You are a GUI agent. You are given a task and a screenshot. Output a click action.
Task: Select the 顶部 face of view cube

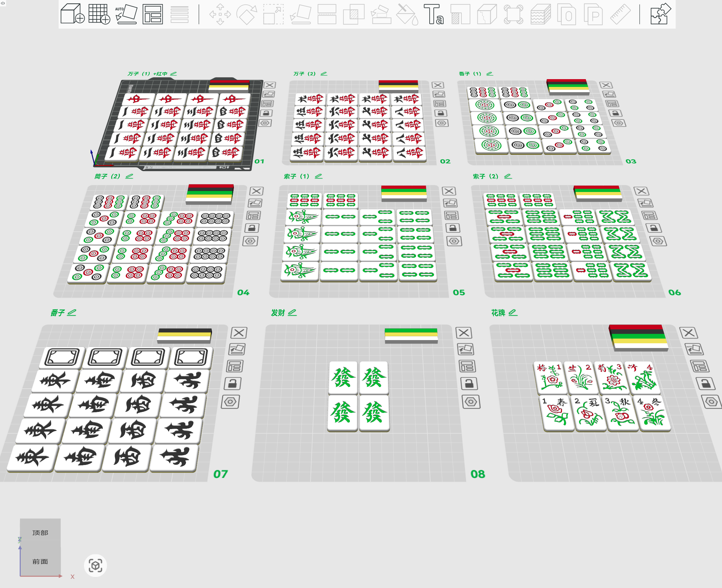40,533
